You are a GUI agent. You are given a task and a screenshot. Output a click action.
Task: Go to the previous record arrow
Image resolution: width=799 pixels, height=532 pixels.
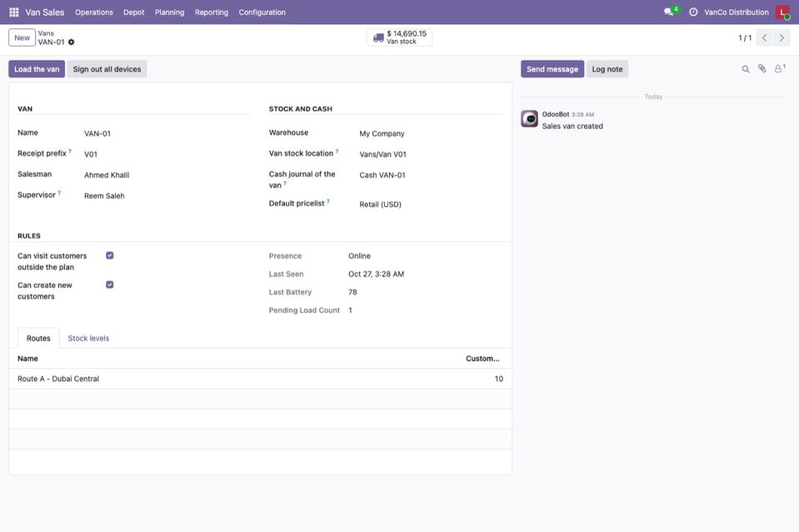click(x=764, y=37)
